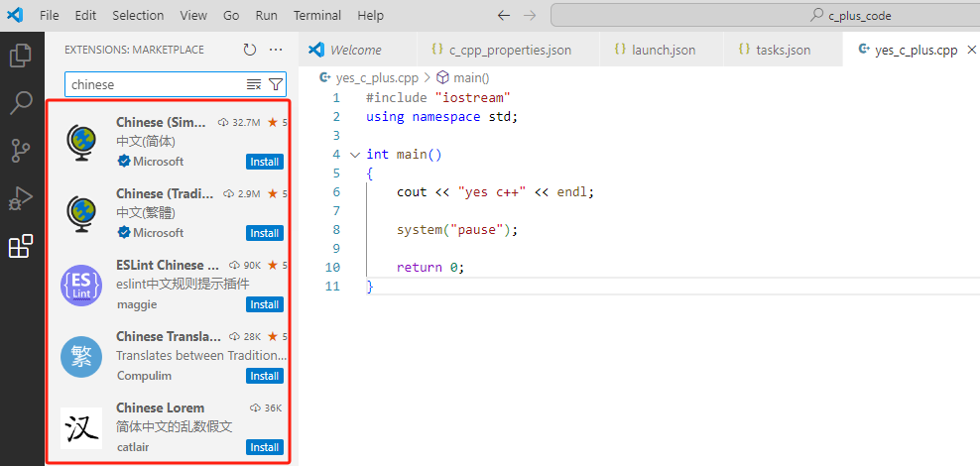Open the View menu

193,16
